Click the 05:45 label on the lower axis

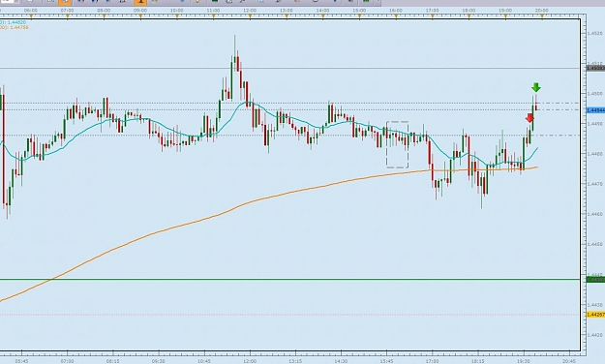(21, 361)
